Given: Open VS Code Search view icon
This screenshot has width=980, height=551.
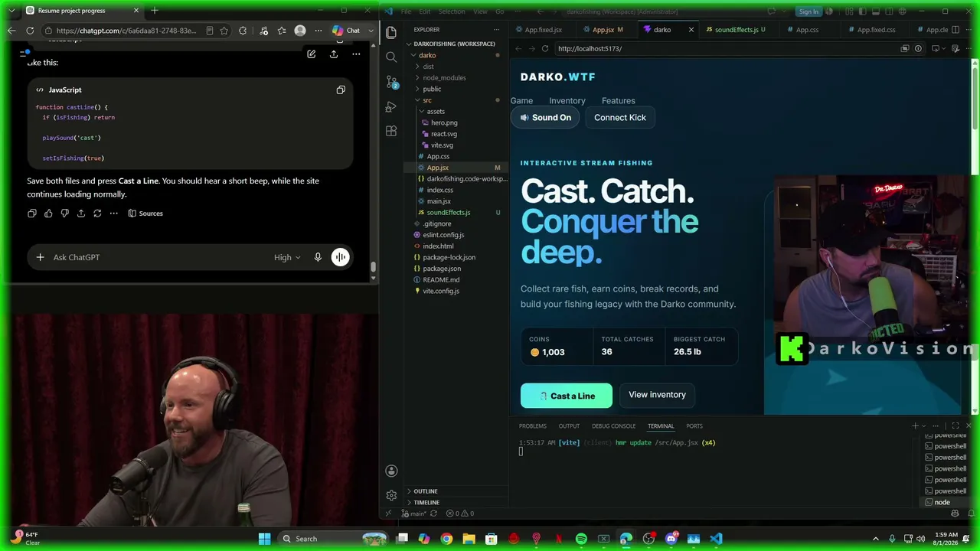Looking at the screenshot, I should (x=391, y=57).
